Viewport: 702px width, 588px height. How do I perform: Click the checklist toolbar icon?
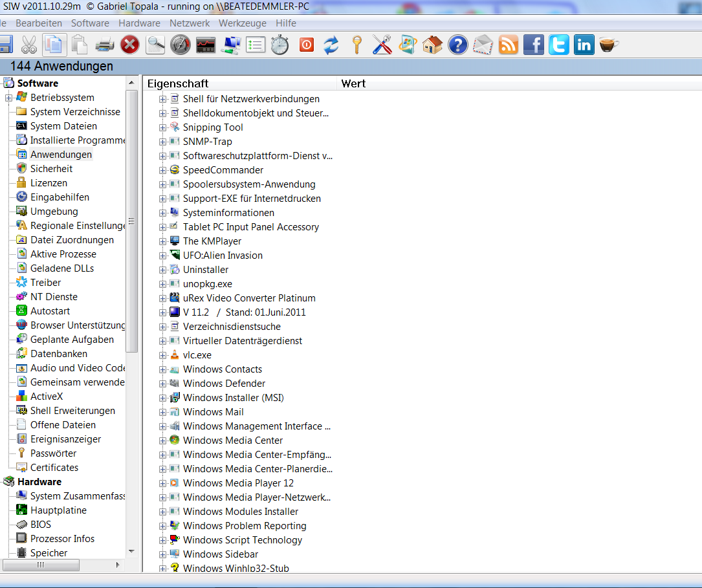(x=255, y=45)
